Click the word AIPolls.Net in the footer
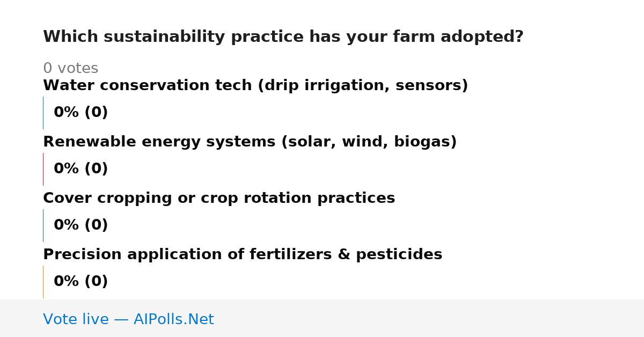 (x=174, y=319)
